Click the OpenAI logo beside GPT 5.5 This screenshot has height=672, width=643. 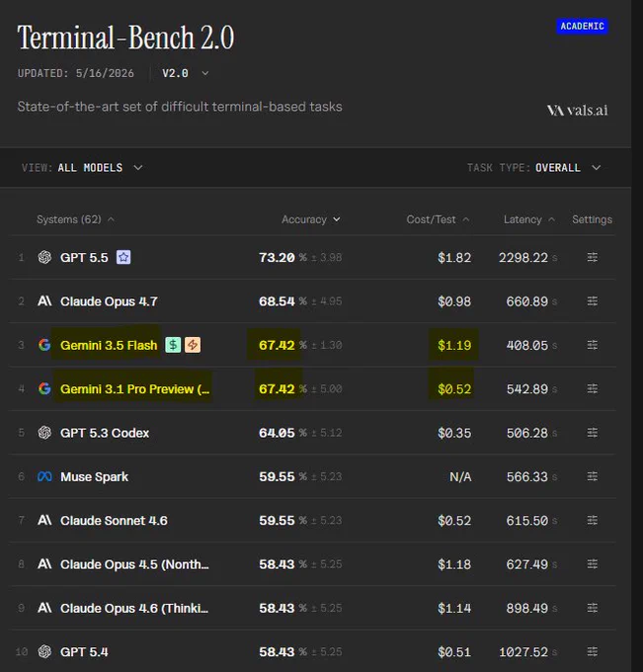point(44,257)
